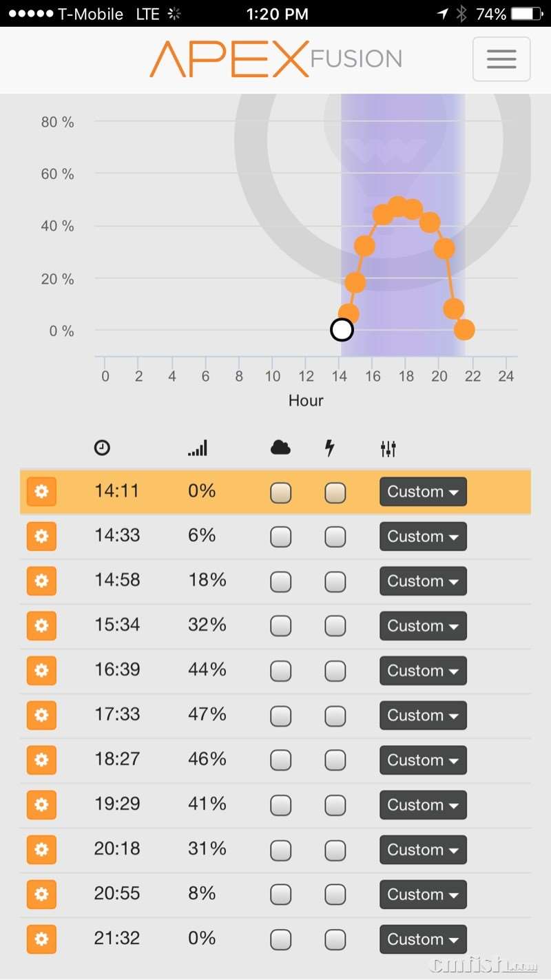Viewport: 551px width, 980px height.
Task: Click the cloud column header icon
Action: coord(280,448)
